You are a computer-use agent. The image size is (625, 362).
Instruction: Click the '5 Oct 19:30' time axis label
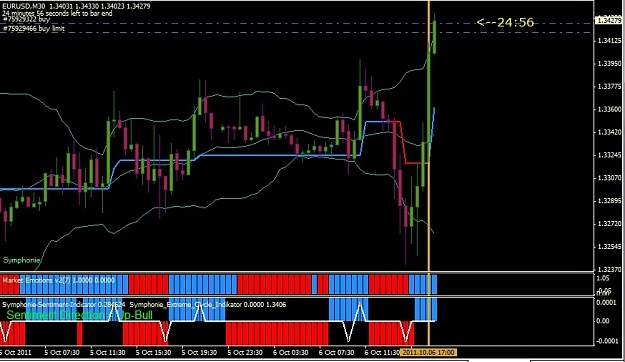tap(199, 353)
